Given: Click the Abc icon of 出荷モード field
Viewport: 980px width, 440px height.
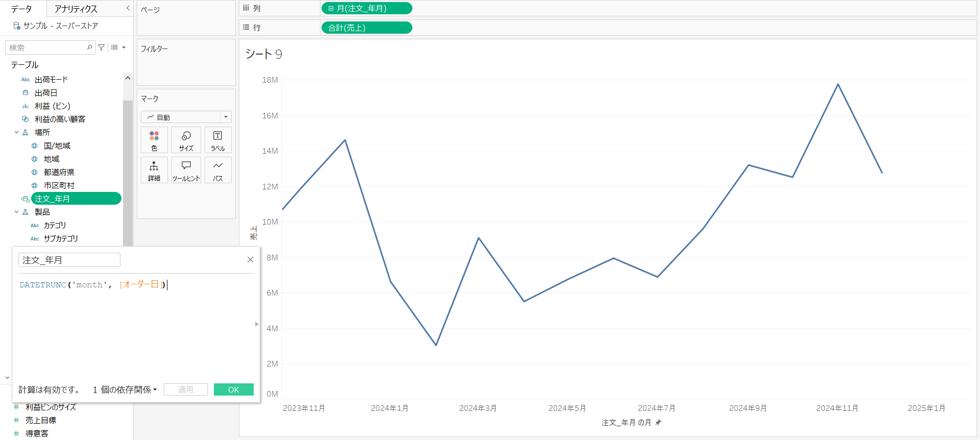Looking at the screenshot, I should pyautogui.click(x=26, y=80).
